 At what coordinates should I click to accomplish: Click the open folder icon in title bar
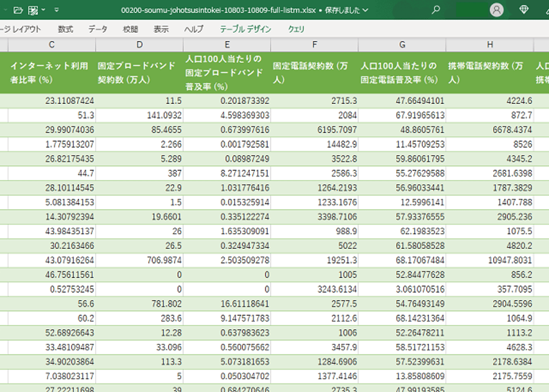click(x=18, y=10)
